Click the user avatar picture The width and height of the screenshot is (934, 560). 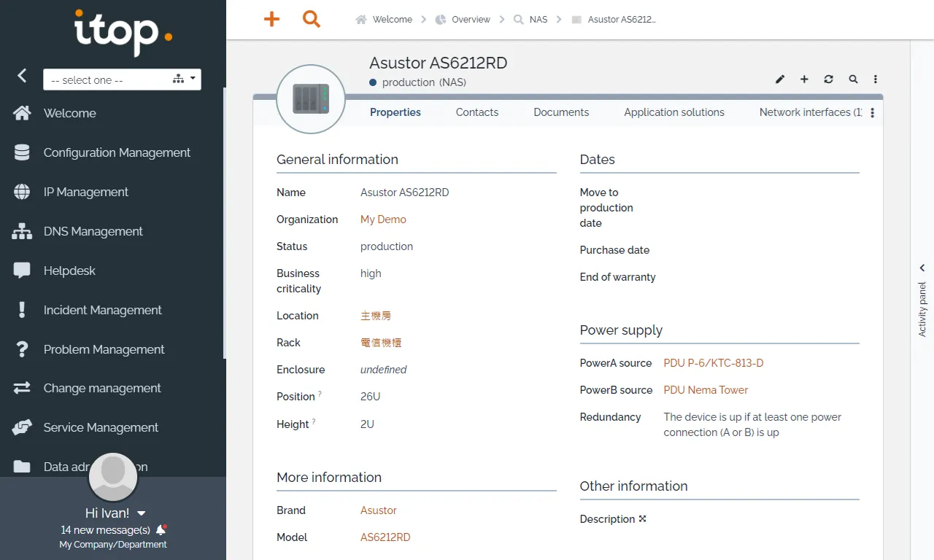pos(113,477)
